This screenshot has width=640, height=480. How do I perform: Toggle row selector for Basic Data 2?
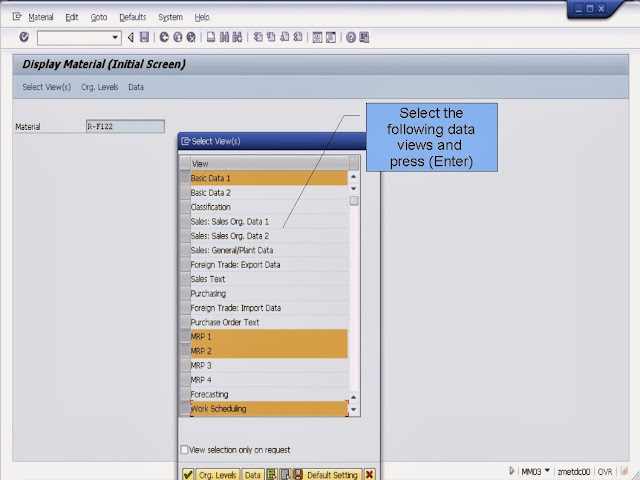click(185, 192)
